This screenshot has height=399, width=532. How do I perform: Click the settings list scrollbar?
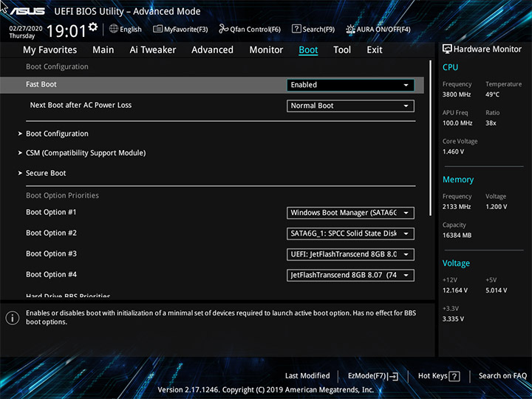point(430,137)
